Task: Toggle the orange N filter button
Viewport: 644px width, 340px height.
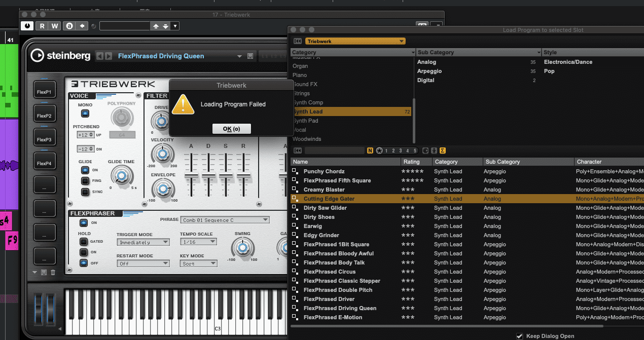Action: click(x=370, y=150)
